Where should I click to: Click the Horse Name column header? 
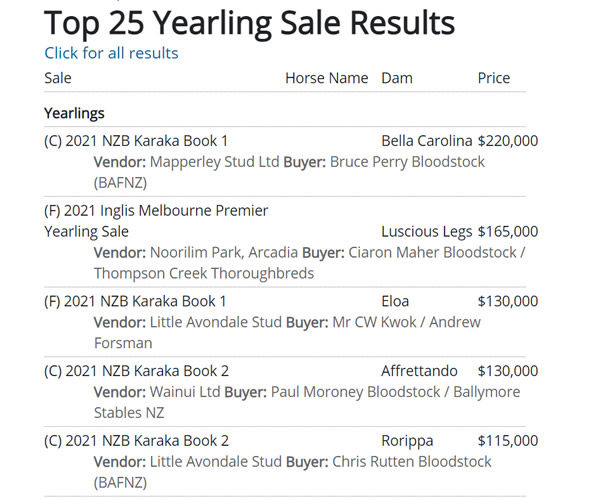click(x=326, y=78)
